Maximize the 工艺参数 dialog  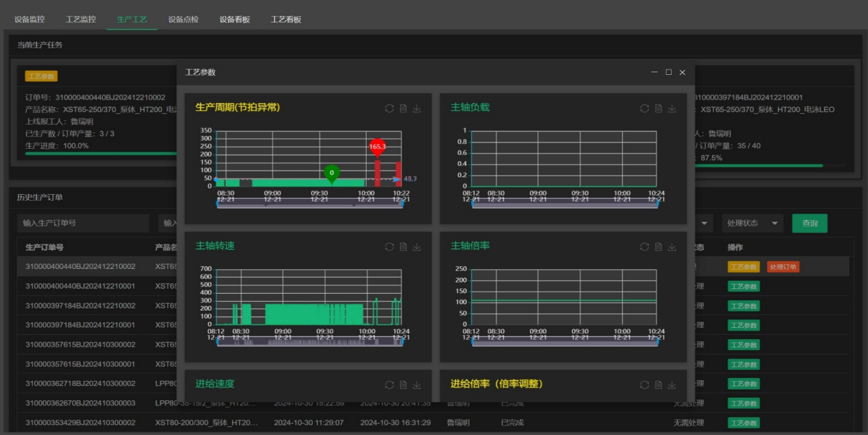(x=669, y=72)
